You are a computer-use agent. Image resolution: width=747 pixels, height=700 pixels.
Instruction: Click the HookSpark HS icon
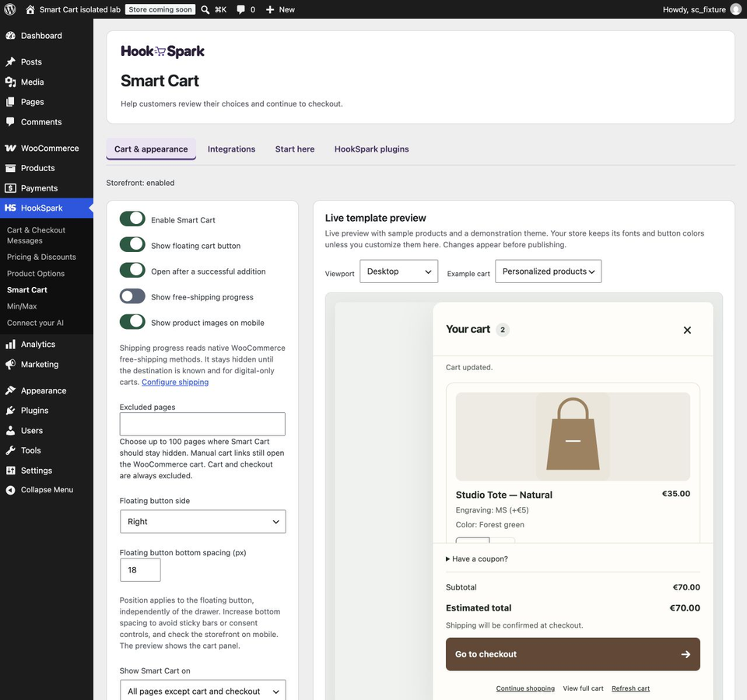tap(10, 208)
